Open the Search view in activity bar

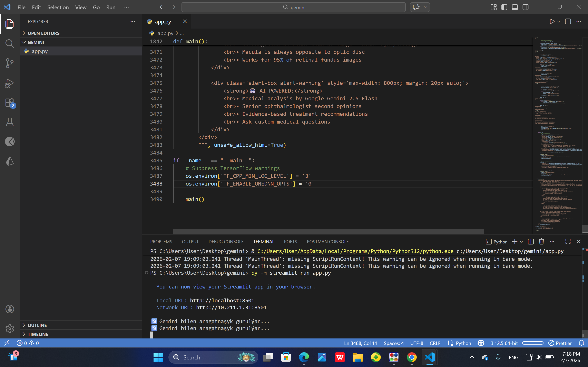pos(9,43)
